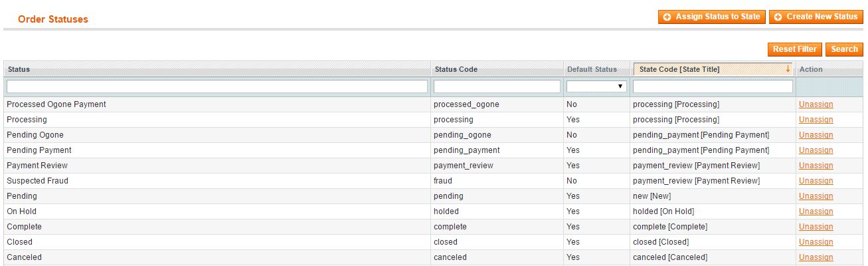Unassign the Pending Payment status
The width and height of the screenshot is (868, 266).
point(816,150)
